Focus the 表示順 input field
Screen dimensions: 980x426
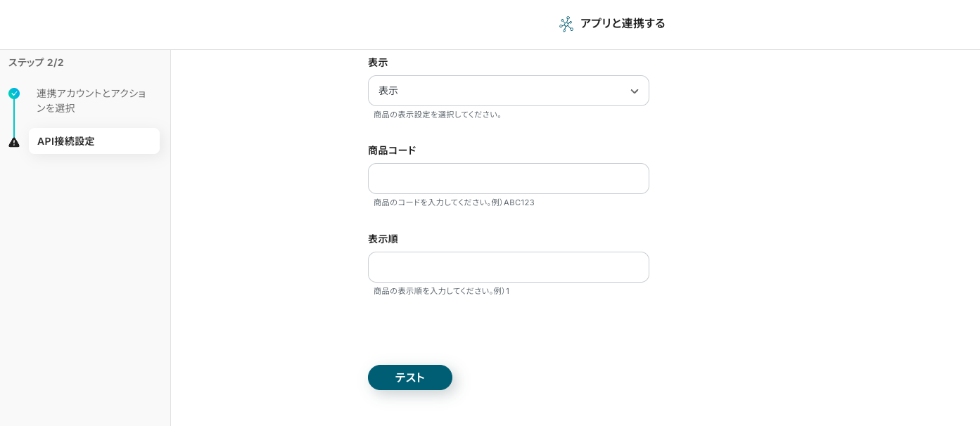click(x=508, y=267)
